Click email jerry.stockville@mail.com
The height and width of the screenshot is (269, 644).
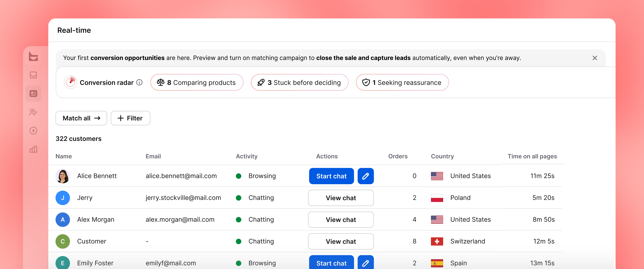pyautogui.click(x=183, y=198)
